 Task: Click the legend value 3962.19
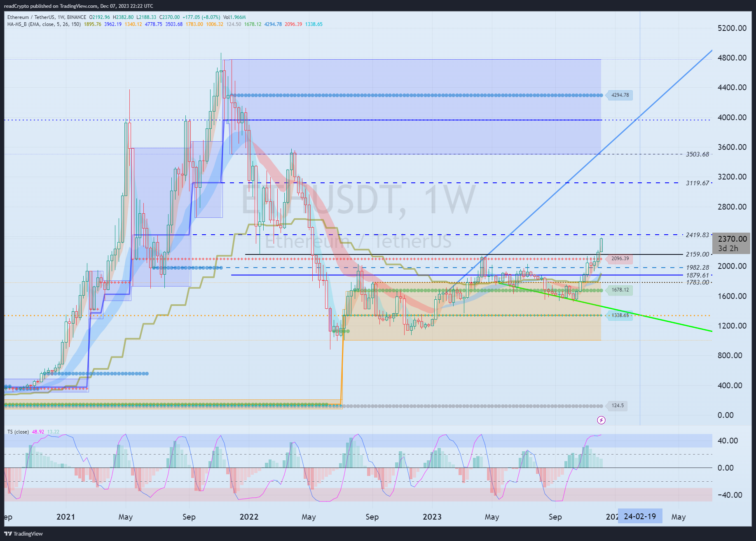click(113, 24)
